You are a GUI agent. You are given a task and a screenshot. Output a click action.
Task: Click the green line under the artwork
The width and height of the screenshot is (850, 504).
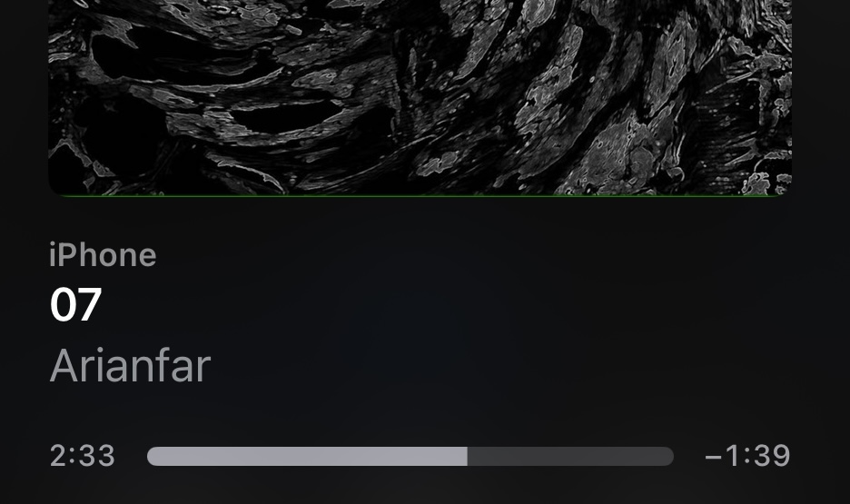420,195
